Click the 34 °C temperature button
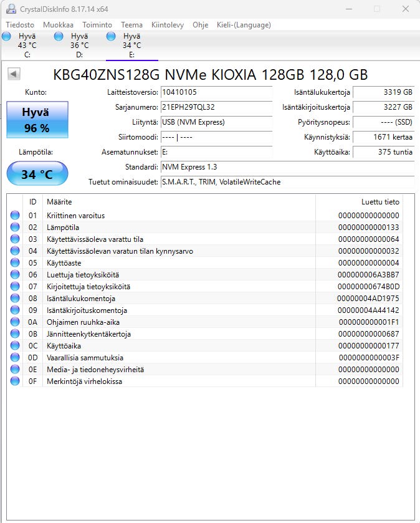Screen dimensions: 420x523 click(x=37, y=173)
